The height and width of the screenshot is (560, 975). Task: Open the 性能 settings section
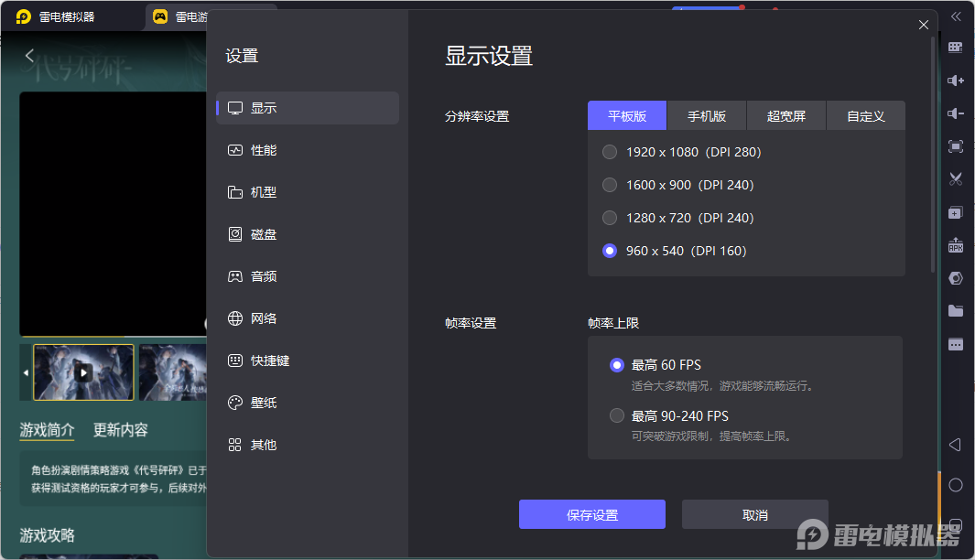click(264, 150)
